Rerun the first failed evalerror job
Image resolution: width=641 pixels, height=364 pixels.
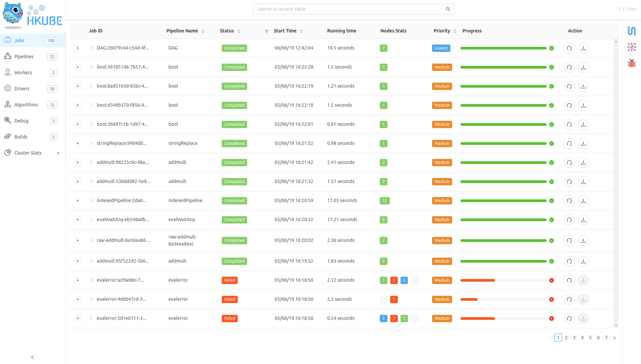569,280
